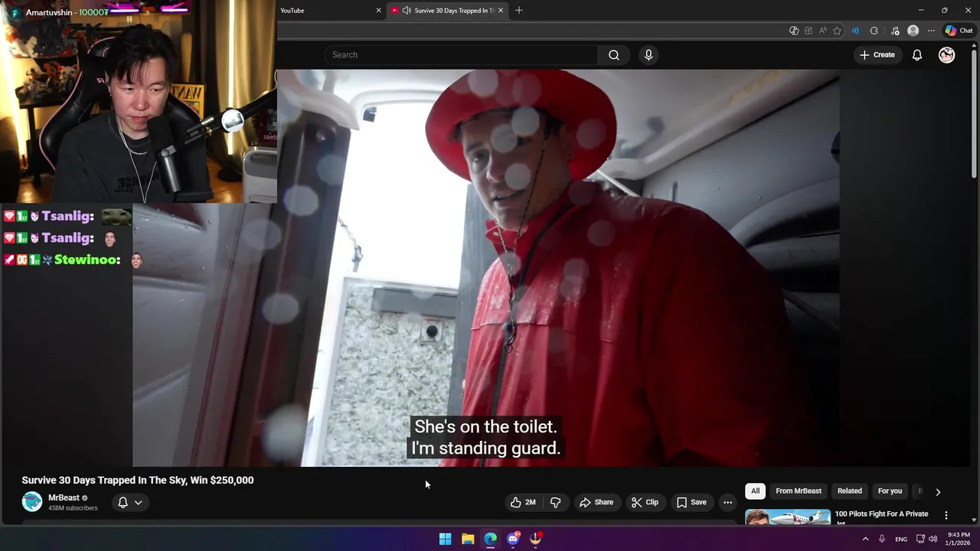Screen dimensions: 980x551
Task: Click the Clip scissors button
Action: tap(645, 502)
